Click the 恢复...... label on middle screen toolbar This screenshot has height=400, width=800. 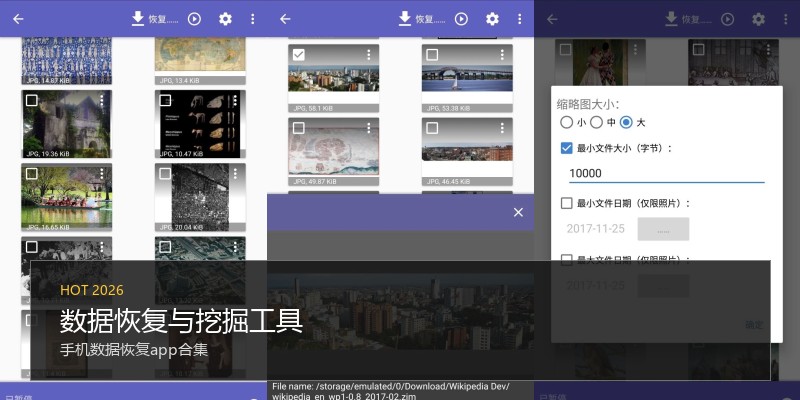tap(430, 19)
